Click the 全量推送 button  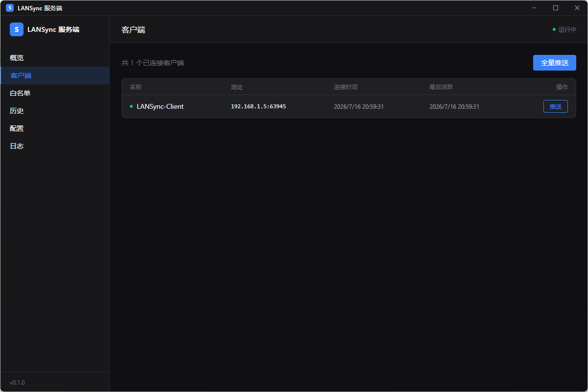[x=555, y=63]
